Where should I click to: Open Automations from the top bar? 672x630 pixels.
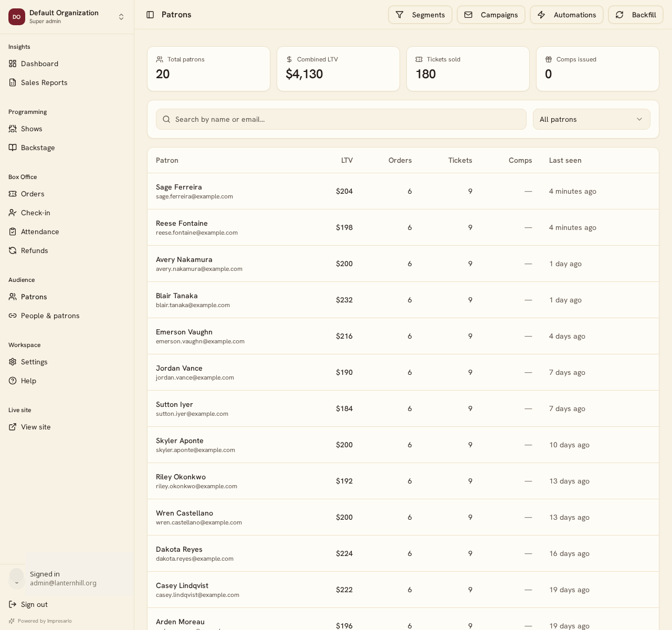click(566, 15)
